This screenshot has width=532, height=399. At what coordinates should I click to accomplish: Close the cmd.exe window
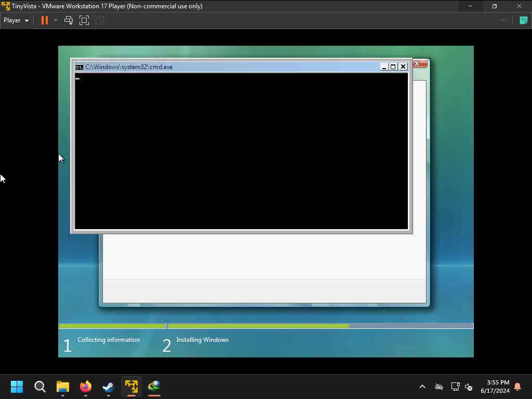(x=403, y=67)
